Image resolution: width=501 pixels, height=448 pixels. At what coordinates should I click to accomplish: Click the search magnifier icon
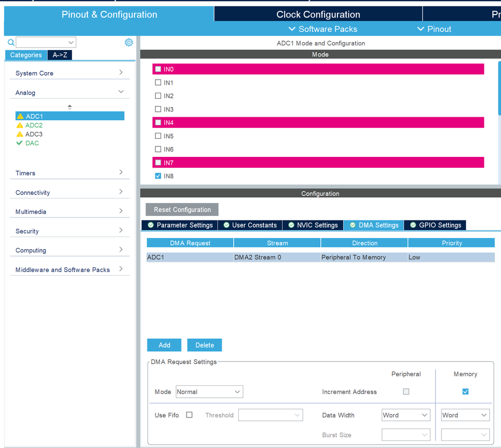[11, 42]
